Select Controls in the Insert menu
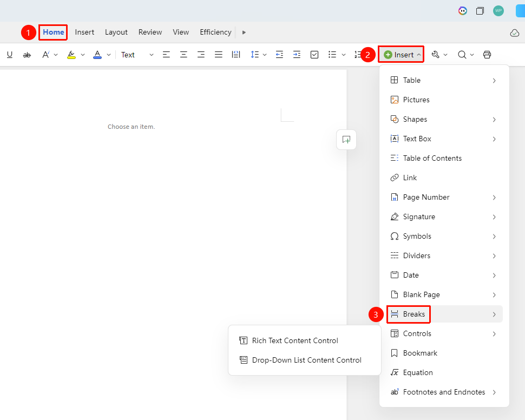Screen dimensions: 525x420 pyautogui.click(x=444, y=333)
